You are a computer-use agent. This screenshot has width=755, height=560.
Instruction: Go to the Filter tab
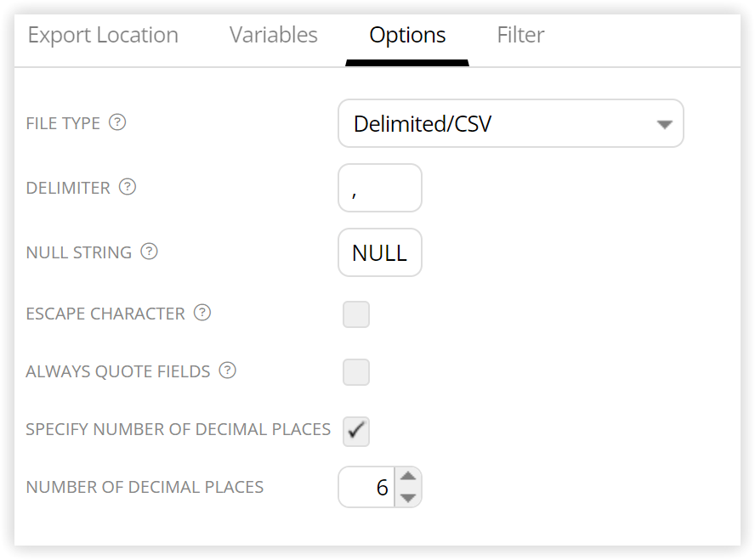point(520,35)
